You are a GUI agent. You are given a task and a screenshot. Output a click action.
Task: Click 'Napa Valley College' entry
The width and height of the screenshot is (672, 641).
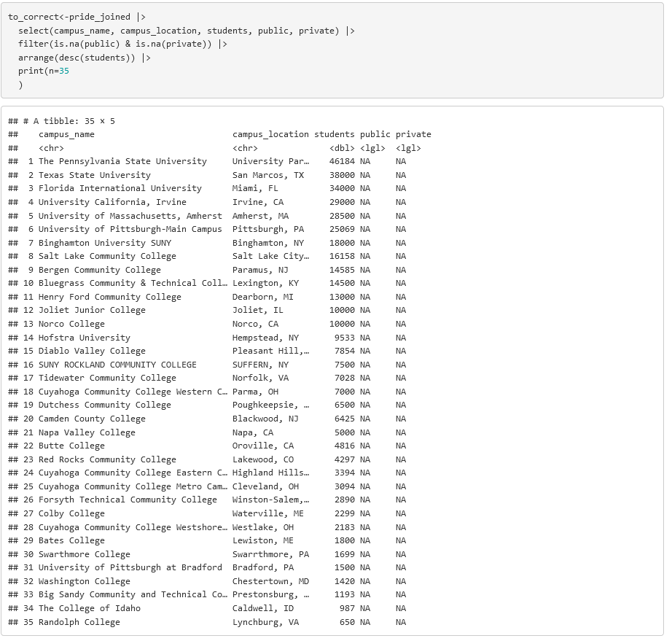pos(87,432)
